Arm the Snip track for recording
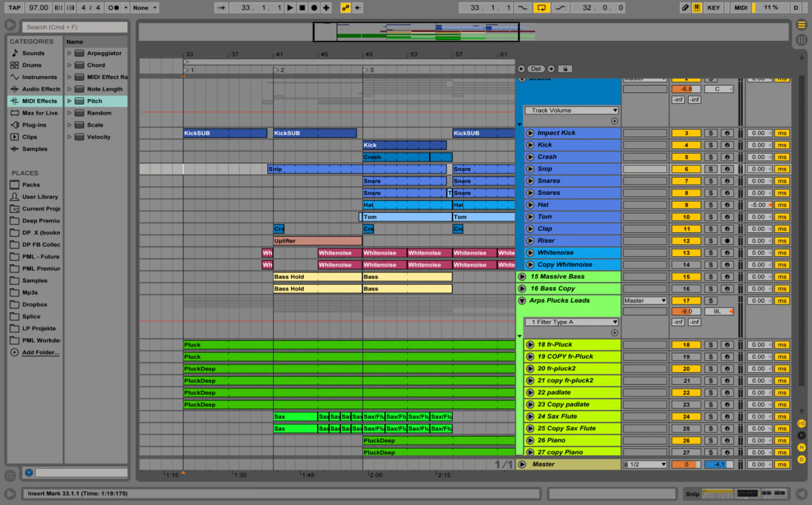The width and height of the screenshot is (812, 505). [x=727, y=169]
